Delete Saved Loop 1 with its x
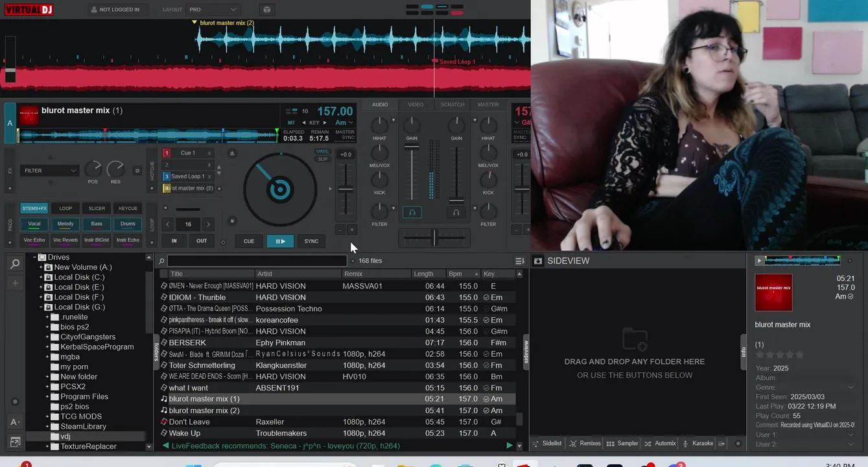Screen dimensions: 868x467 [x=209, y=176]
